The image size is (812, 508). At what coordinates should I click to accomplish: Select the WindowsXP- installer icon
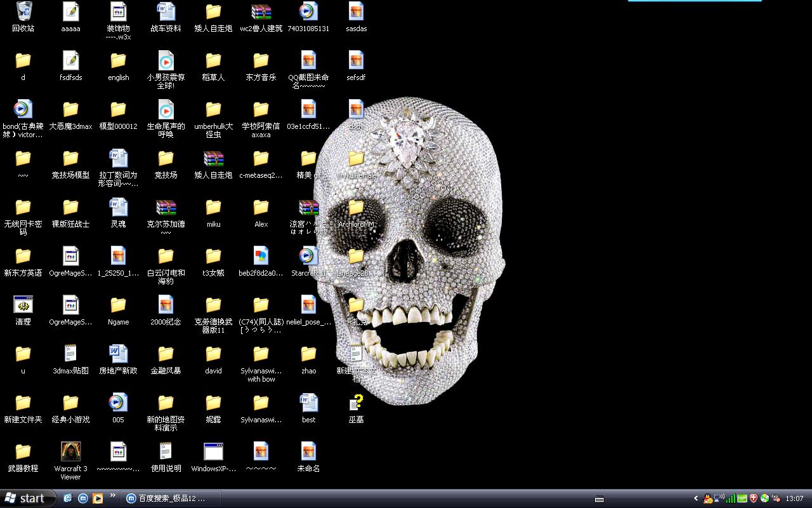[x=213, y=451]
